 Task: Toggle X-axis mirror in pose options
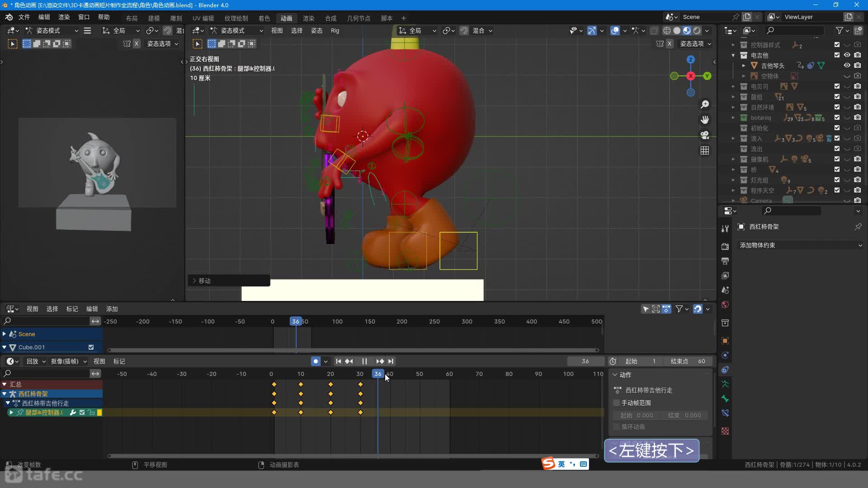[x=670, y=44]
